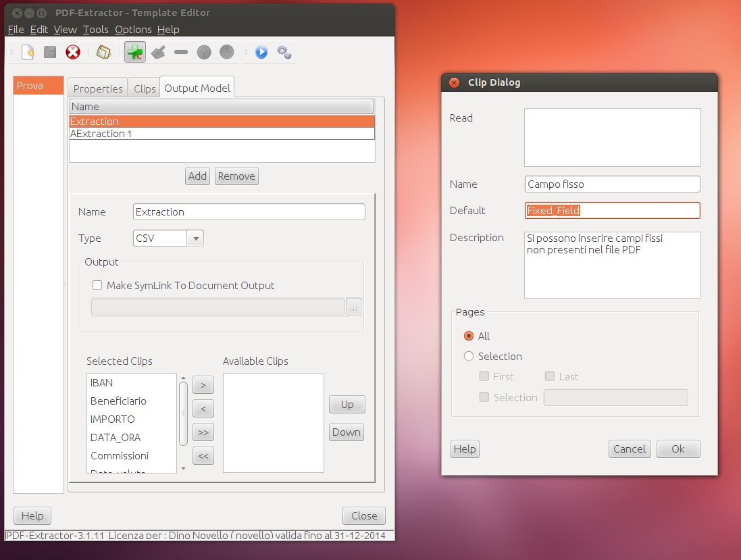Select DATA_ORA in Selected Clips
Image resolution: width=741 pixels, height=560 pixels.
click(132, 438)
